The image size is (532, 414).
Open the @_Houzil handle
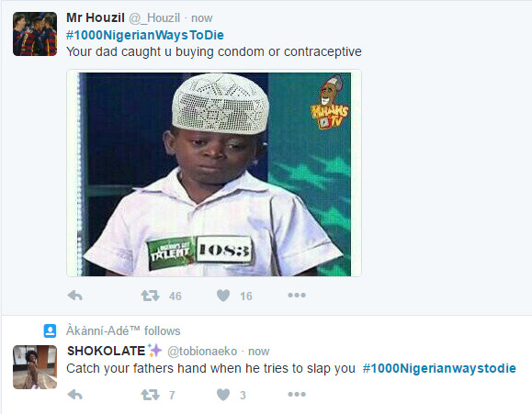click(154, 18)
